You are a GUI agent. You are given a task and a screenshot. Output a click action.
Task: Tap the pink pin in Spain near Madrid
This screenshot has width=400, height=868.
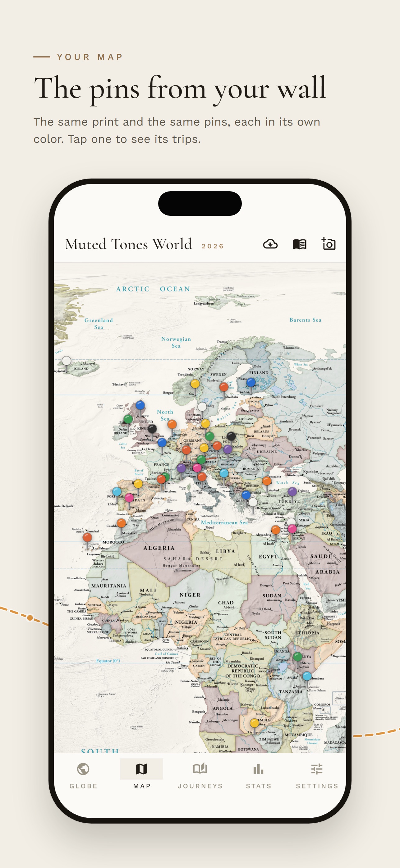coord(129,498)
